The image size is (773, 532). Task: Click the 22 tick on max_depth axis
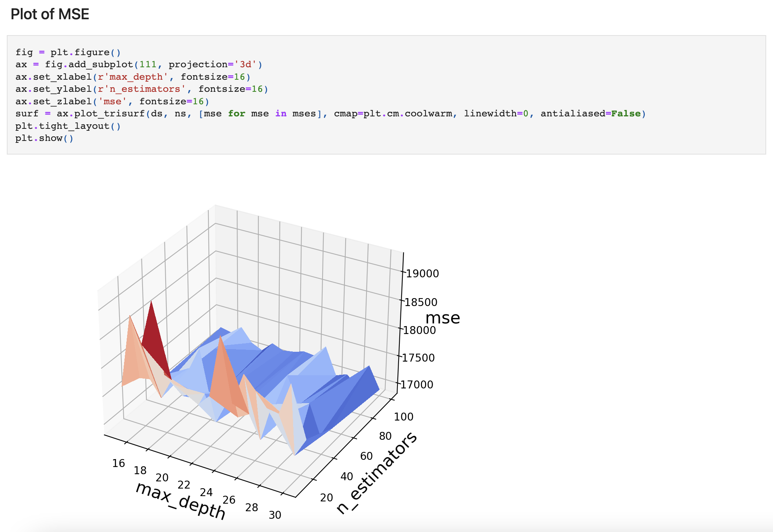(184, 485)
